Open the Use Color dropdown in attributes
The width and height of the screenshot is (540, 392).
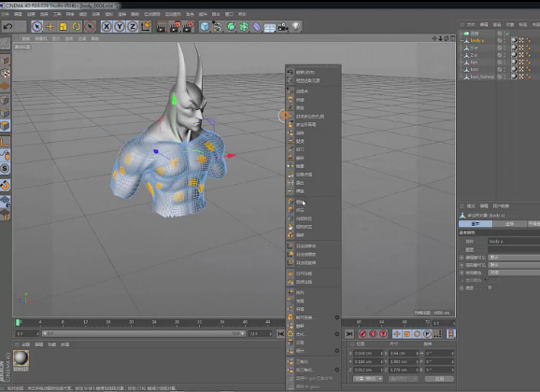coord(514,273)
